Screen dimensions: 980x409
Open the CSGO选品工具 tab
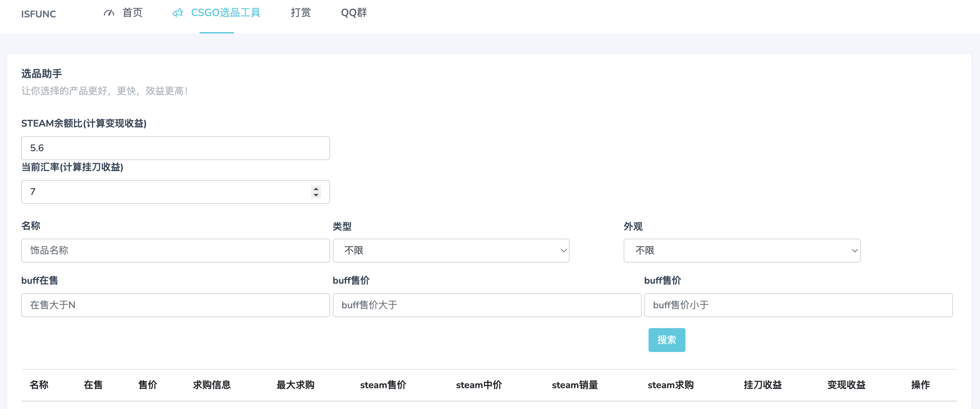tap(226, 13)
